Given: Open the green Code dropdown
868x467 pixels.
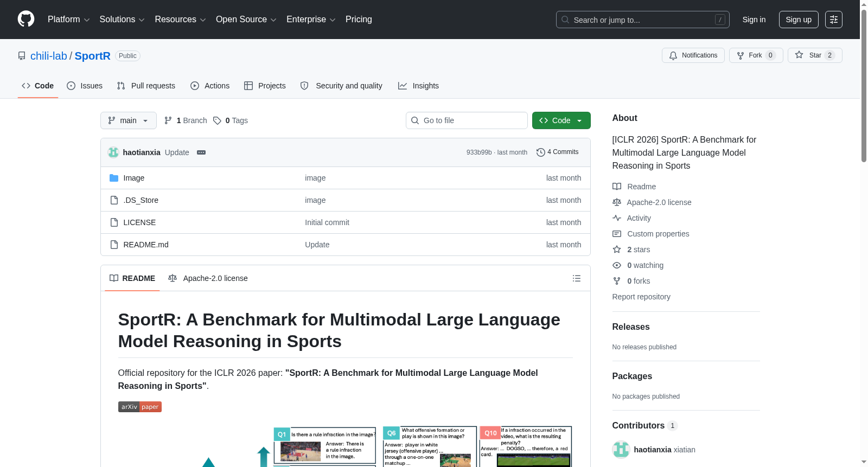Looking at the screenshot, I should (561, 120).
